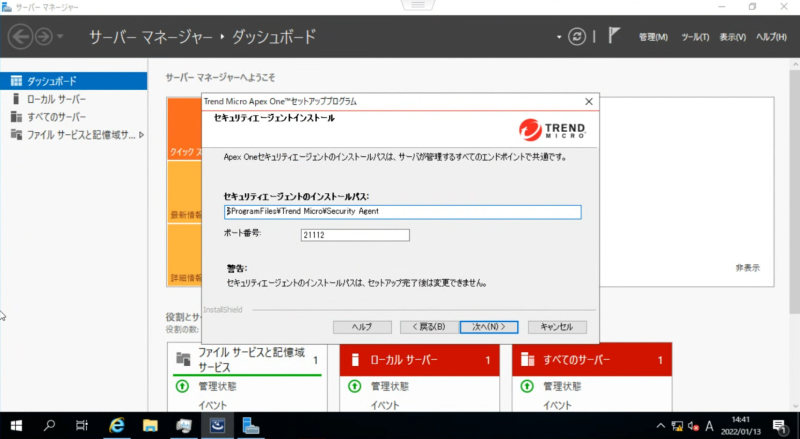The image size is (800, 439).
Task: Click the Apex One setup taskbar icon
Action: [217, 425]
